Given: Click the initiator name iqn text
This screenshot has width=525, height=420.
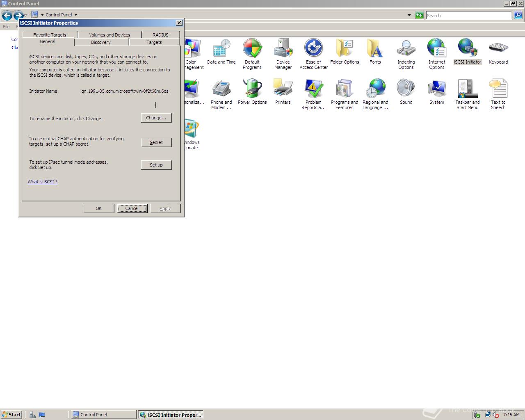Looking at the screenshot, I should pos(124,91).
